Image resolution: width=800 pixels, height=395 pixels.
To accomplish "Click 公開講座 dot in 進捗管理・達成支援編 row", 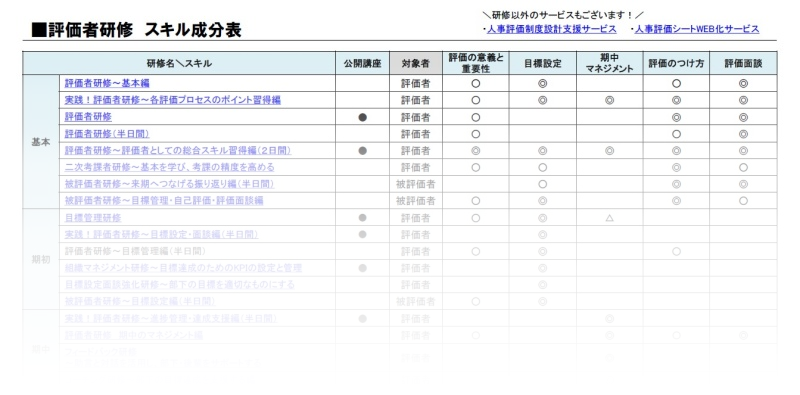I will tap(363, 318).
